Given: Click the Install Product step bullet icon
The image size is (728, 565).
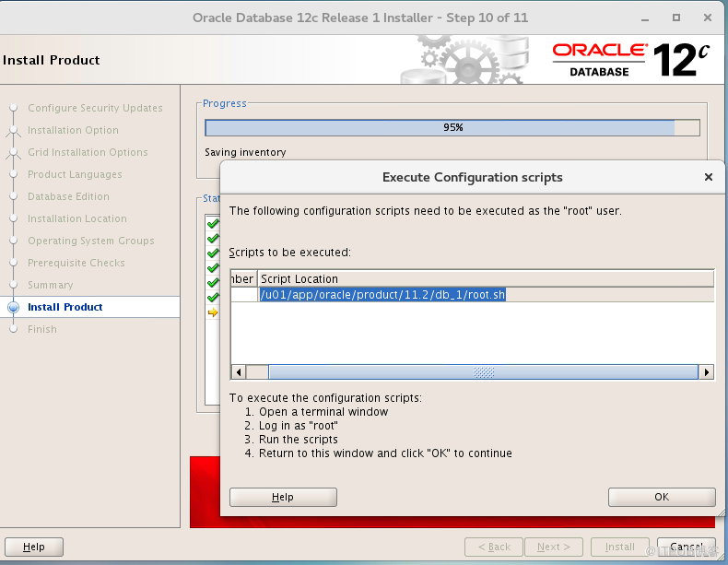Looking at the screenshot, I should (x=14, y=307).
